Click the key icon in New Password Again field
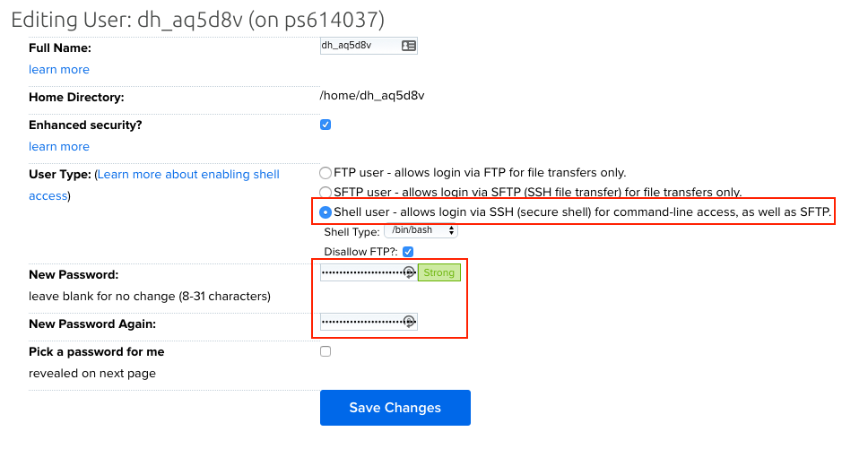This screenshot has width=868, height=466. (409, 322)
